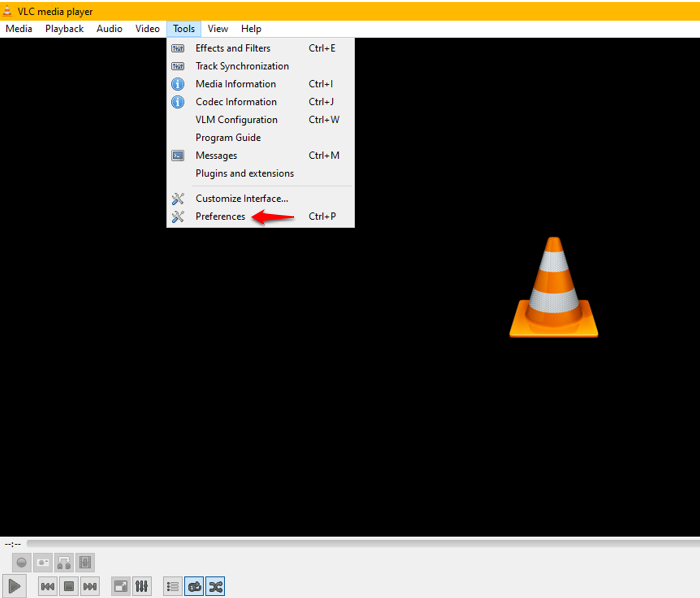Close the open Tools menu
Viewport: 700px width, 598px height.
point(184,29)
